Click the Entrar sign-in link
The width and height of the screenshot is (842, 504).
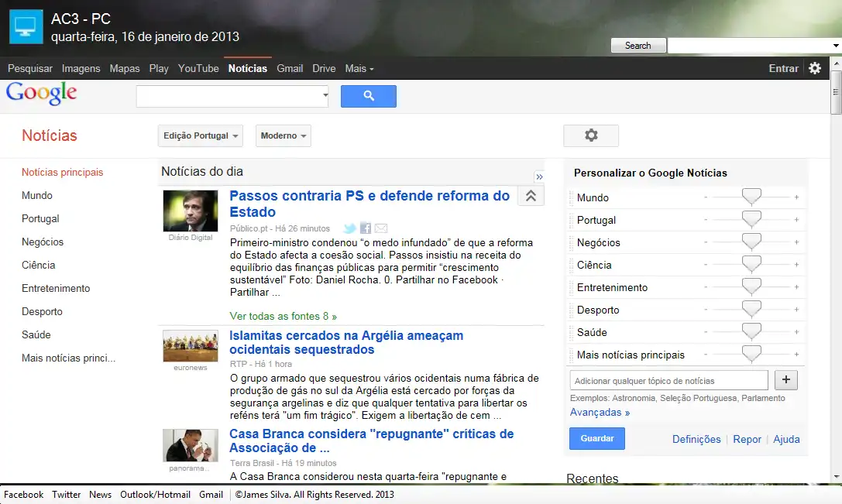click(783, 69)
